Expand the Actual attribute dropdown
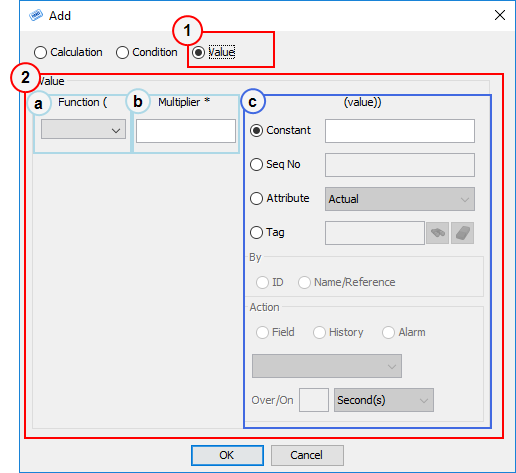Screen dimensions: 516x473 (400, 199)
